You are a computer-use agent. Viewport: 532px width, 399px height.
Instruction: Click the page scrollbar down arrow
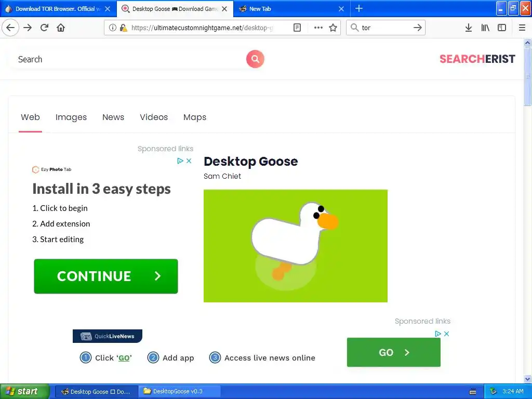pyautogui.click(x=527, y=379)
